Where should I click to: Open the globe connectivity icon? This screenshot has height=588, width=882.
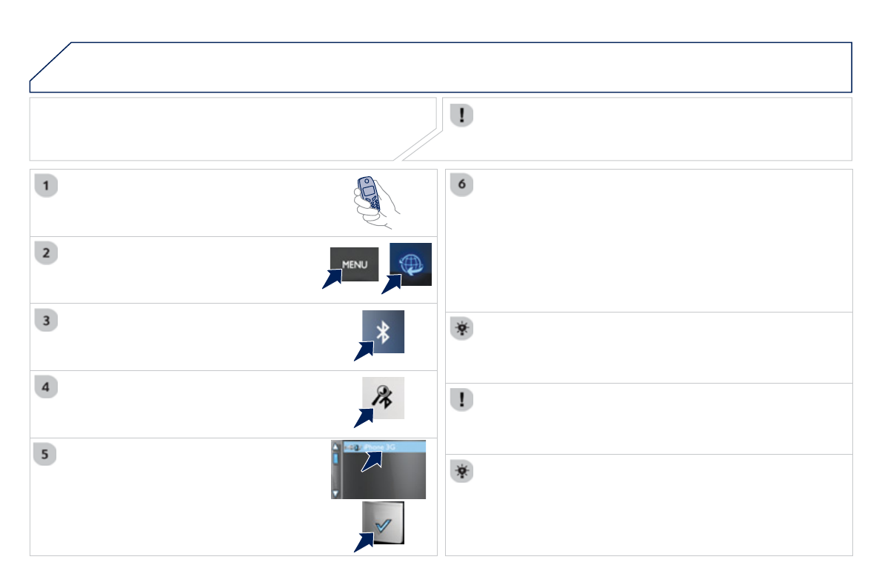pyautogui.click(x=411, y=264)
